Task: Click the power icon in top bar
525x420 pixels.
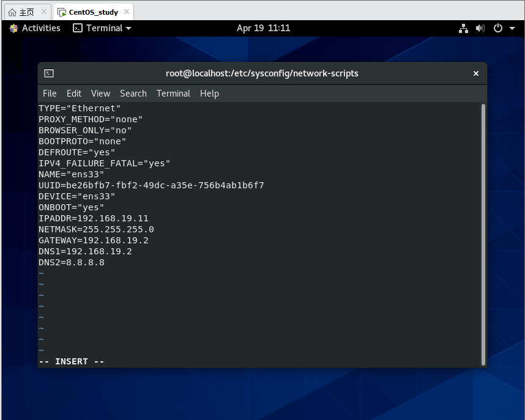Action: tap(497, 28)
